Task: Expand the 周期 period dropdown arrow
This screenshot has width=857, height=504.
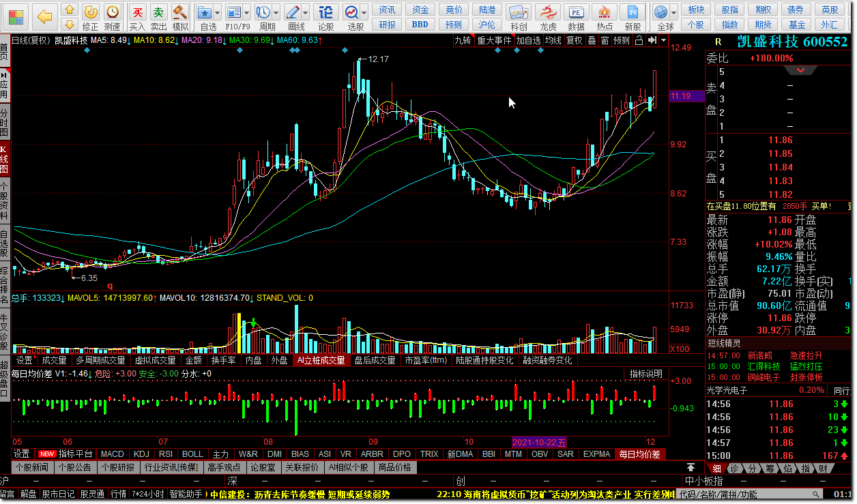Action: point(276,13)
